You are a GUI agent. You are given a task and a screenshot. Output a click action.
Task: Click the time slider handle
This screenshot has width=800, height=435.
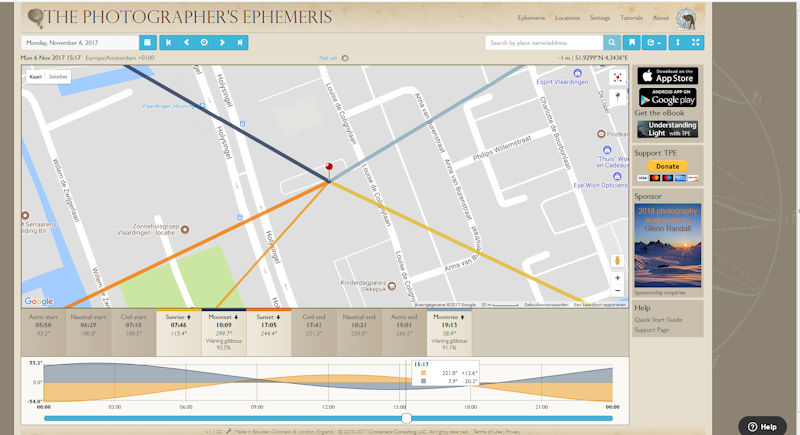[407, 418]
